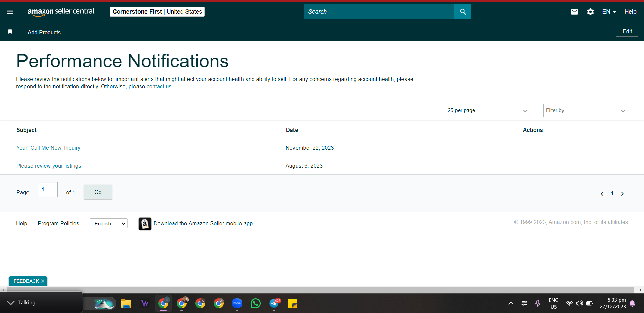The image size is (644, 313).
Task: Expand the Filter by dropdown
Action: coord(585,110)
